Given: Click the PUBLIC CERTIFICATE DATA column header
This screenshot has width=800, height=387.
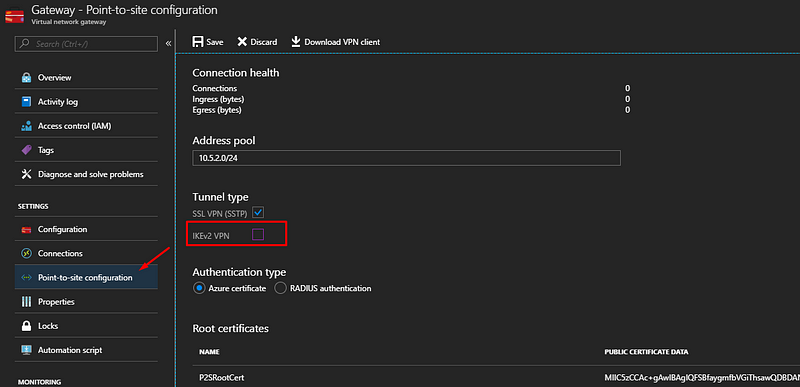Looking at the screenshot, I should (x=646, y=352).
